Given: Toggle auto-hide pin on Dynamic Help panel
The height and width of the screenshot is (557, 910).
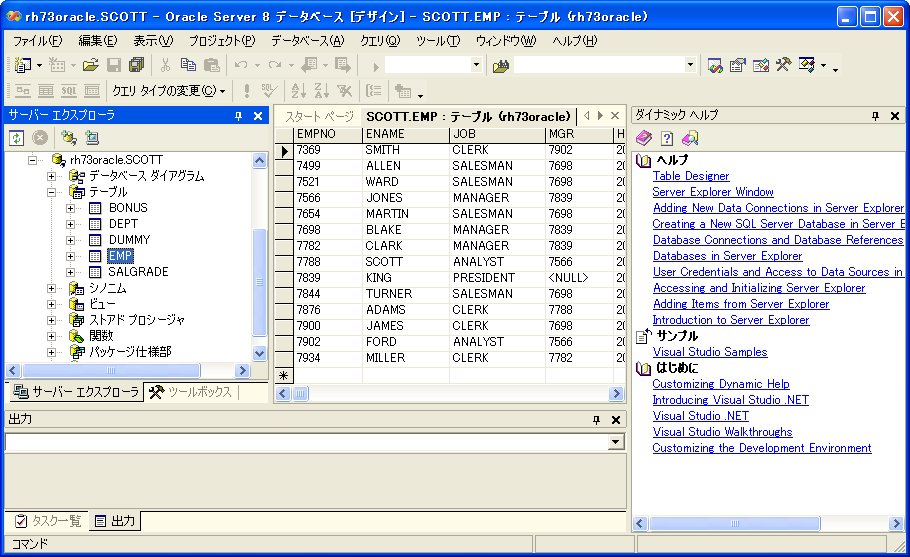Looking at the screenshot, I should click(875, 116).
